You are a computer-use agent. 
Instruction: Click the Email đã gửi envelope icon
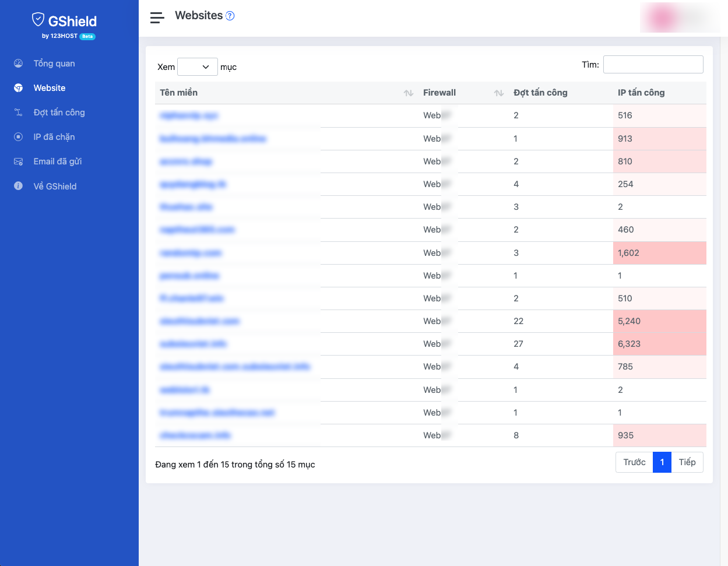tap(18, 161)
